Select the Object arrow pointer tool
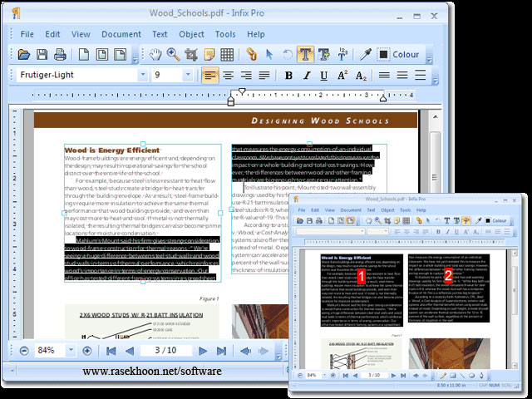532x399 pixels. (268, 55)
